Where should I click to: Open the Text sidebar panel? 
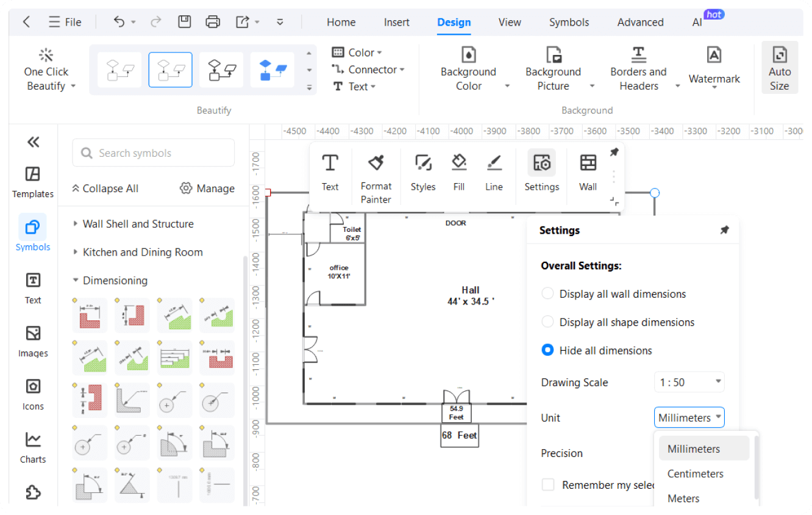coord(33,289)
